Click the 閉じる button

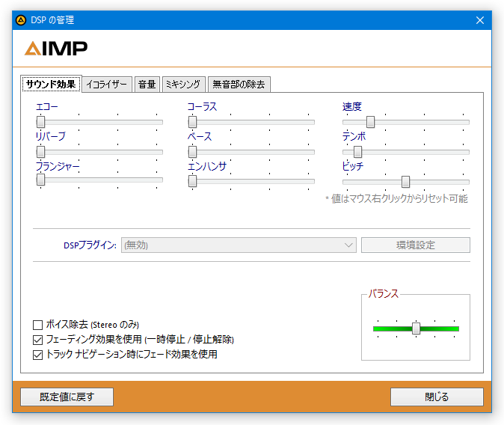[x=437, y=397]
